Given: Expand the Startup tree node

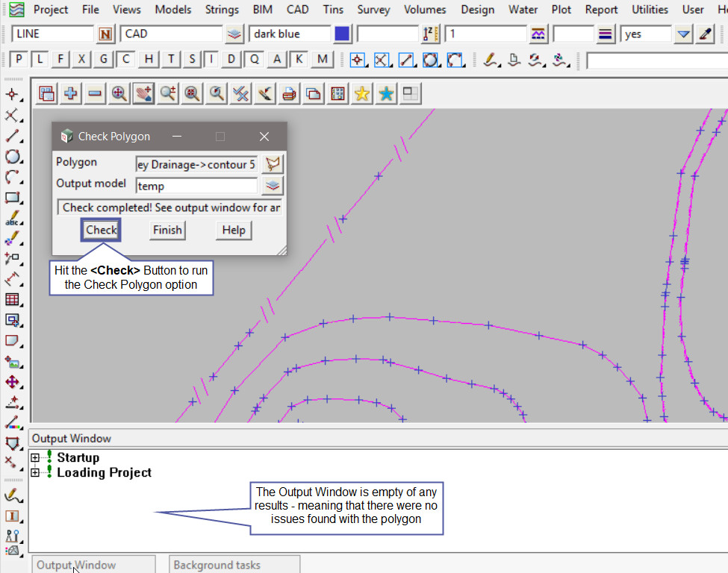Looking at the screenshot, I should pos(35,457).
